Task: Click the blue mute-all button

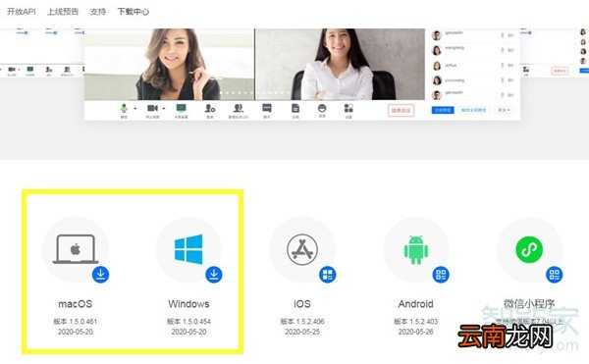Action: (x=443, y=110)
